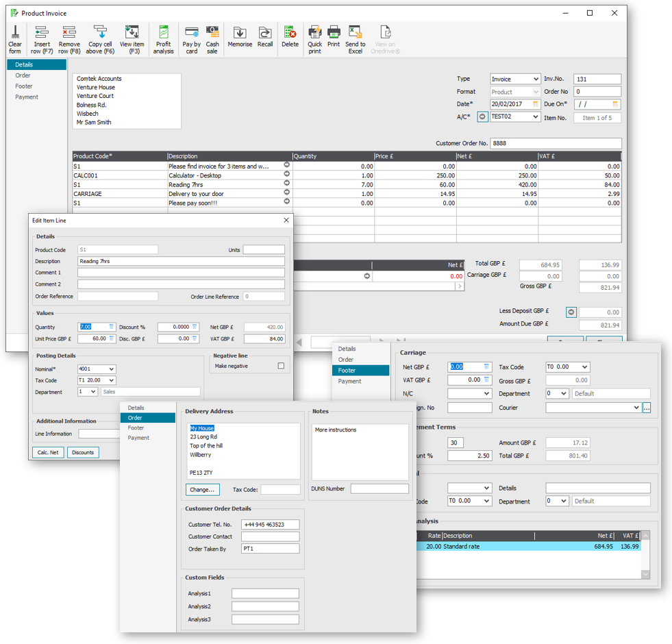Click the Pay by card icon

[192, 40]
